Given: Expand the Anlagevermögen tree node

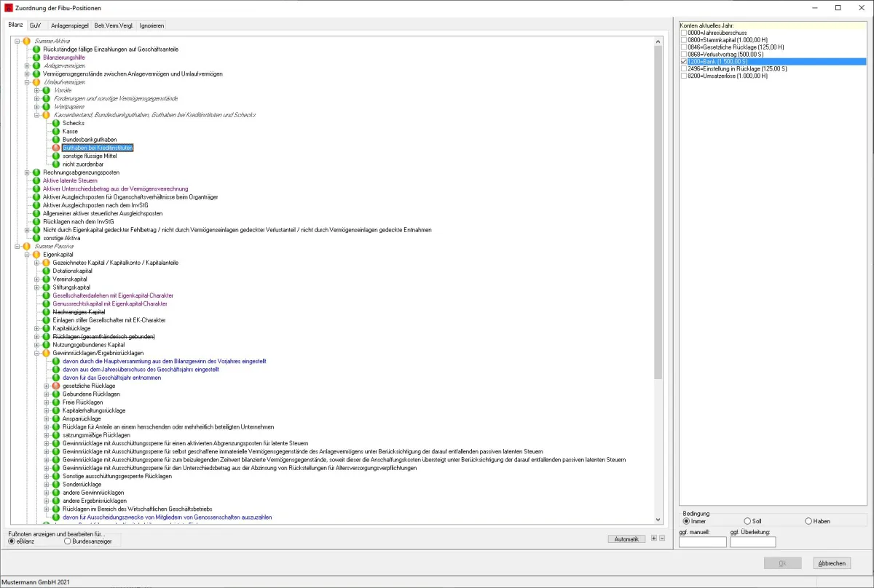Looking at the screenshot, I should pyautogui.click(x=28, y=65).
